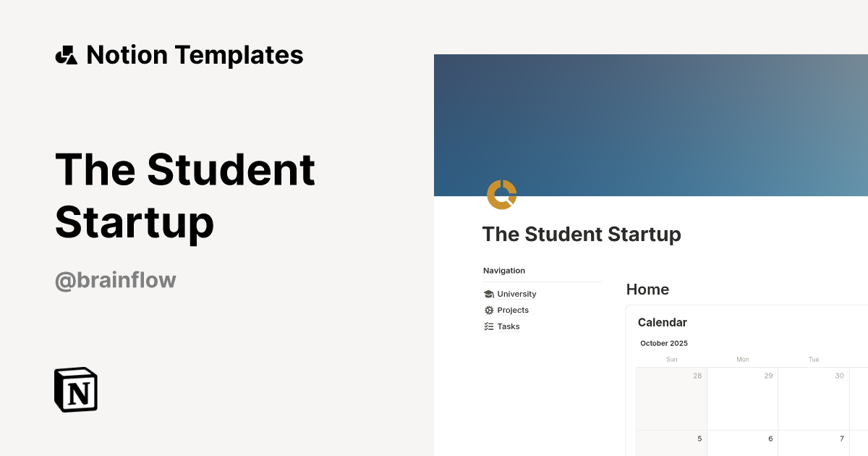Screen dimensions: 868x456
Task: Open the University navigation link
Action: (516, 294)
